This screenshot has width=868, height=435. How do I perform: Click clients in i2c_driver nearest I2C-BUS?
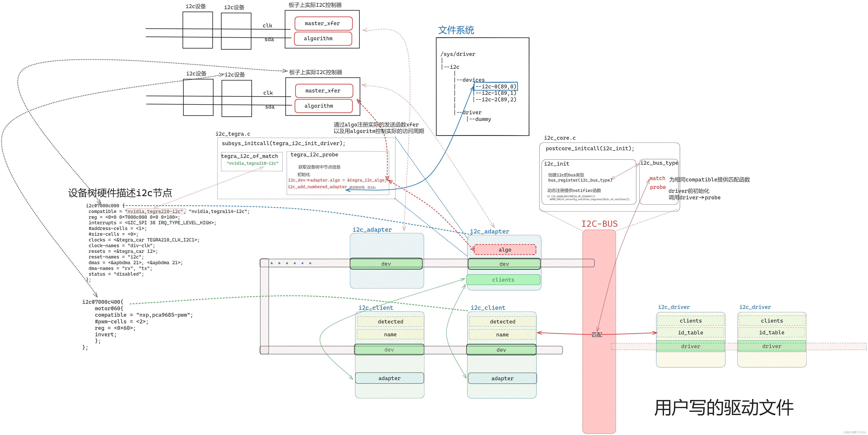tap(690, 320)
